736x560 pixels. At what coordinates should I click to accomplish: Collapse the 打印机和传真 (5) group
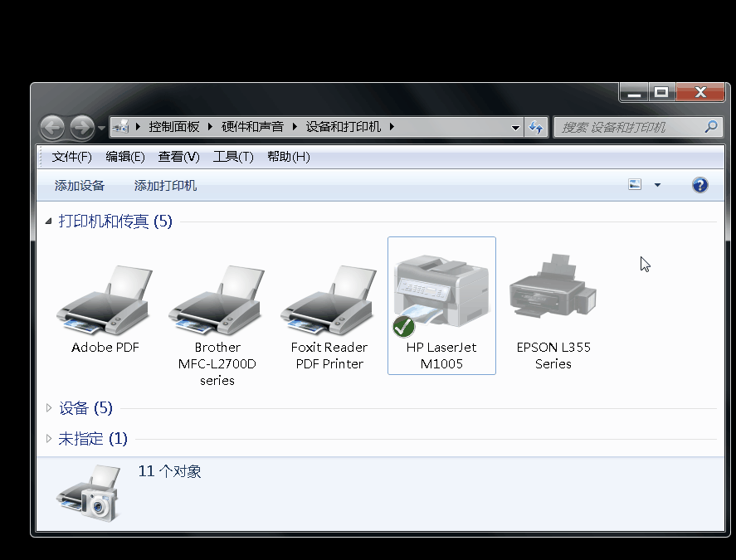pos(49,222)
